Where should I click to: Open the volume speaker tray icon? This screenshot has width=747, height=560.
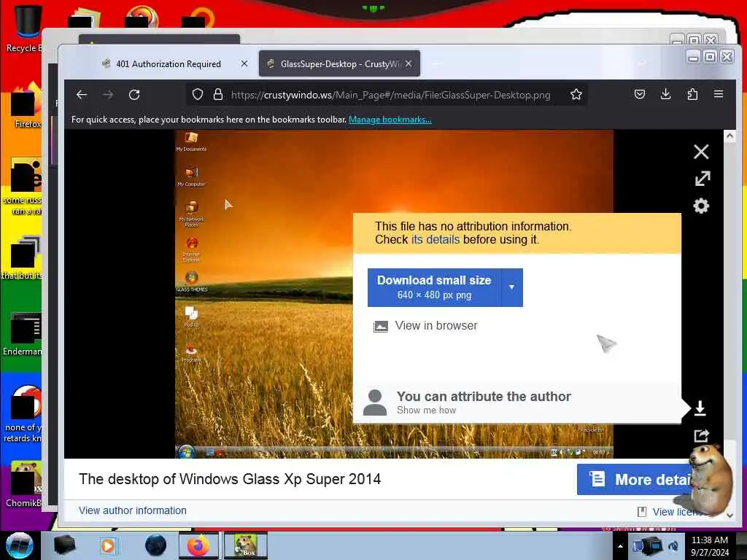click(x=673, y=546)
